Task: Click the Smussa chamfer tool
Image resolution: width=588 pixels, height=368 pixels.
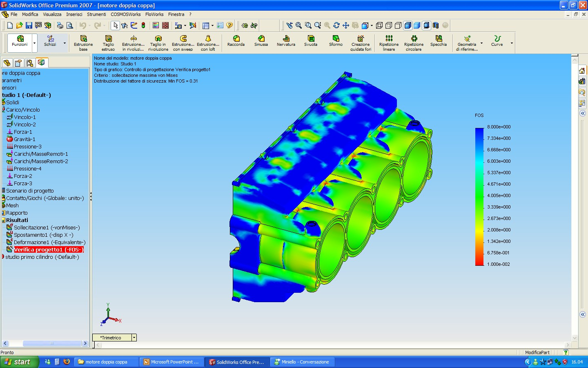Action: pos(261,41)
